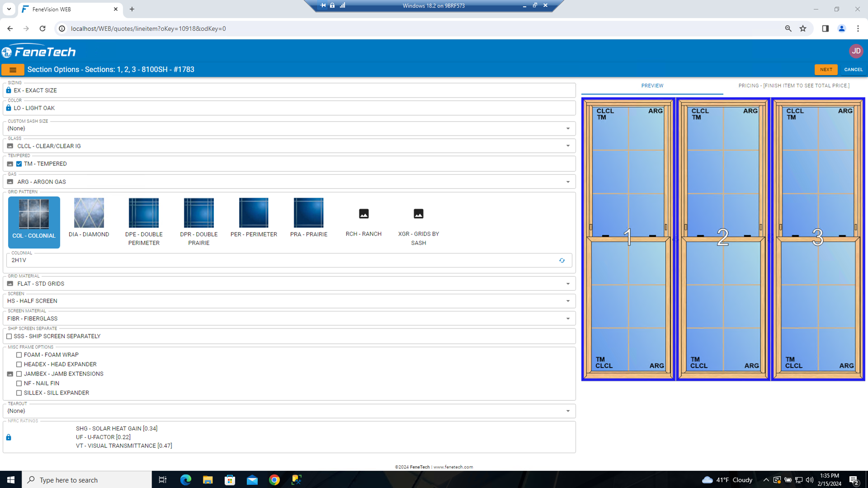Image resolution: width=868 pixels, height=488 pixels.
Task: Click the FeneTech logo
Action: [x=39, y=52]
